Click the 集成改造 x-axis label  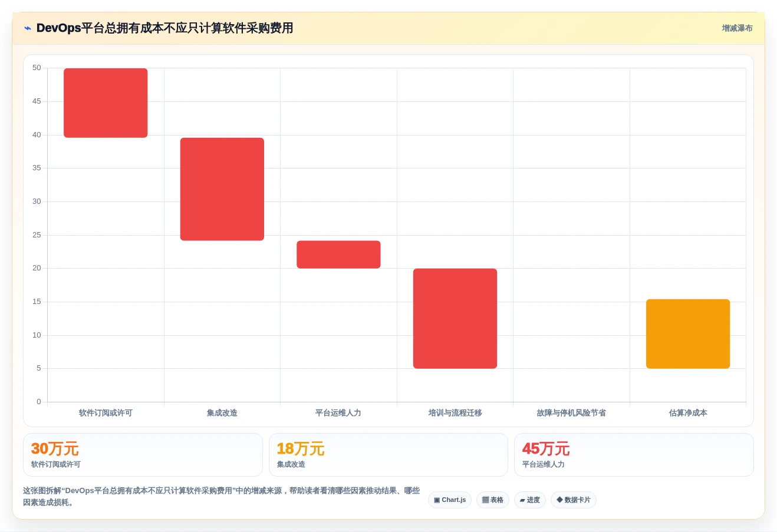(x=222, y=413)
